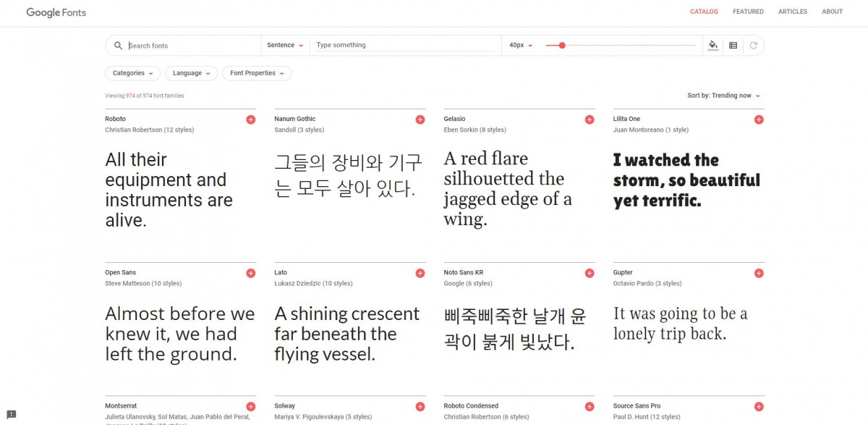Click 'Mariya V. Pigoulevskaya (5 styles)' text
The height and width of the screenshot is (425, 868).
coord(323,417)
